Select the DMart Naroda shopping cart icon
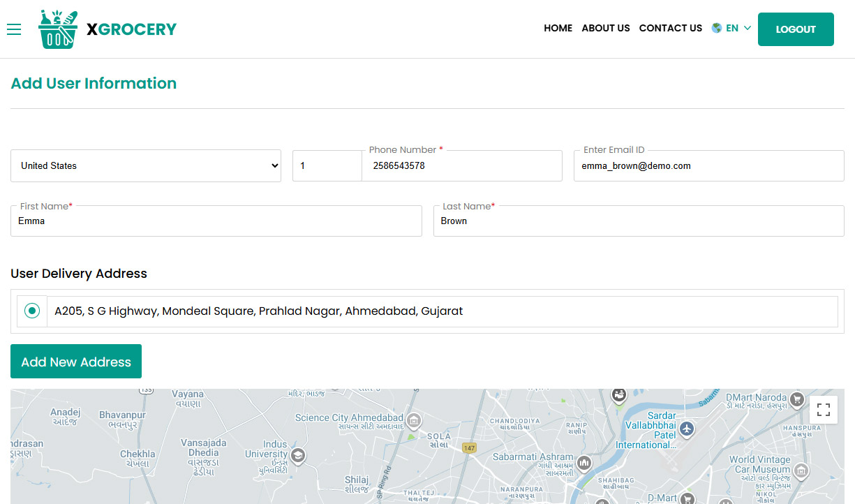This screenshot has width=855, height=504. pyautogui.click(x=798, y=398)
